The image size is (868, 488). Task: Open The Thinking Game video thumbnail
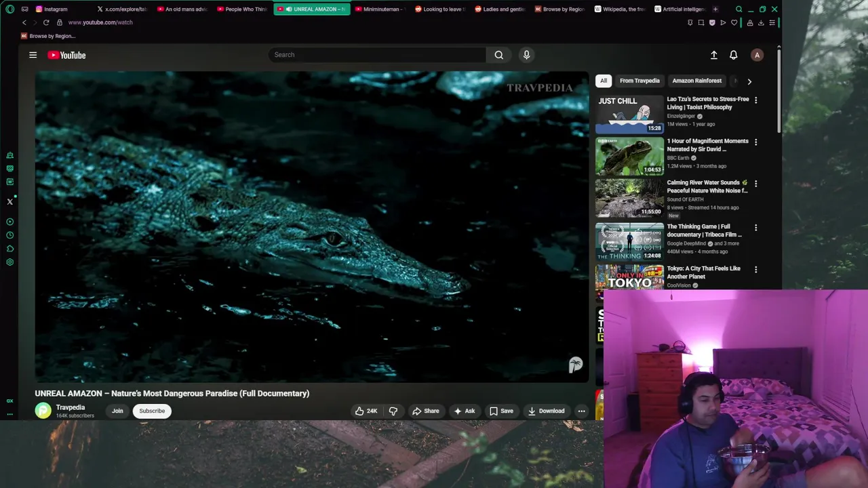630,241
